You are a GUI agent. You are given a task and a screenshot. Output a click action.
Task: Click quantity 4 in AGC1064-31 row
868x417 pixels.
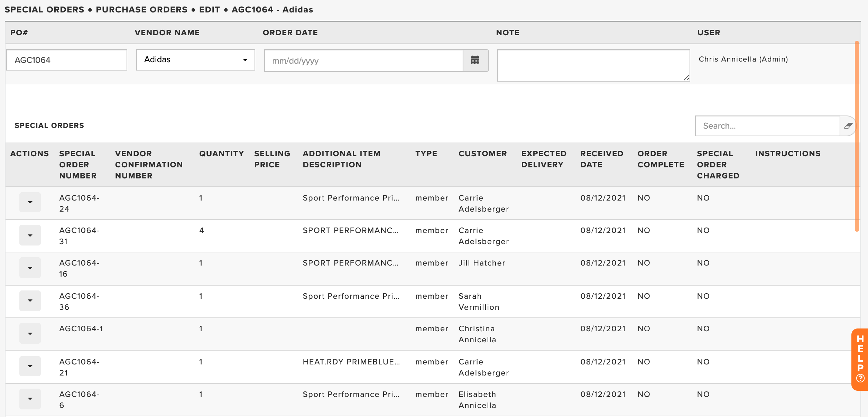[x=202, y=230]
